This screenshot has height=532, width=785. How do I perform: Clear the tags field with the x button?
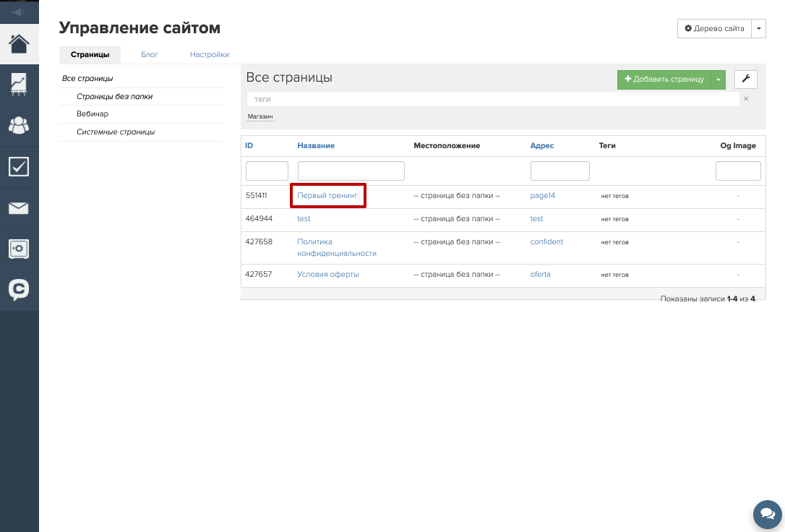[746, 99]
